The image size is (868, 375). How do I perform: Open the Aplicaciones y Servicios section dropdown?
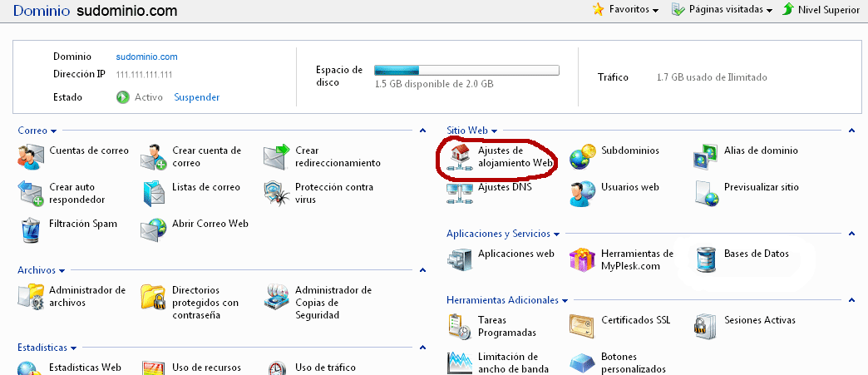click(x=503, y=234)
